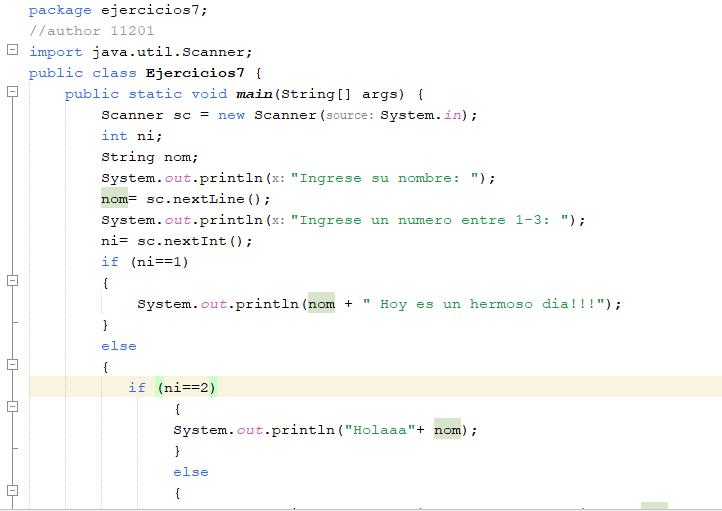Click 'System.in' in the Scanner constructor
722x511 pixels.
tap(420, 115)
